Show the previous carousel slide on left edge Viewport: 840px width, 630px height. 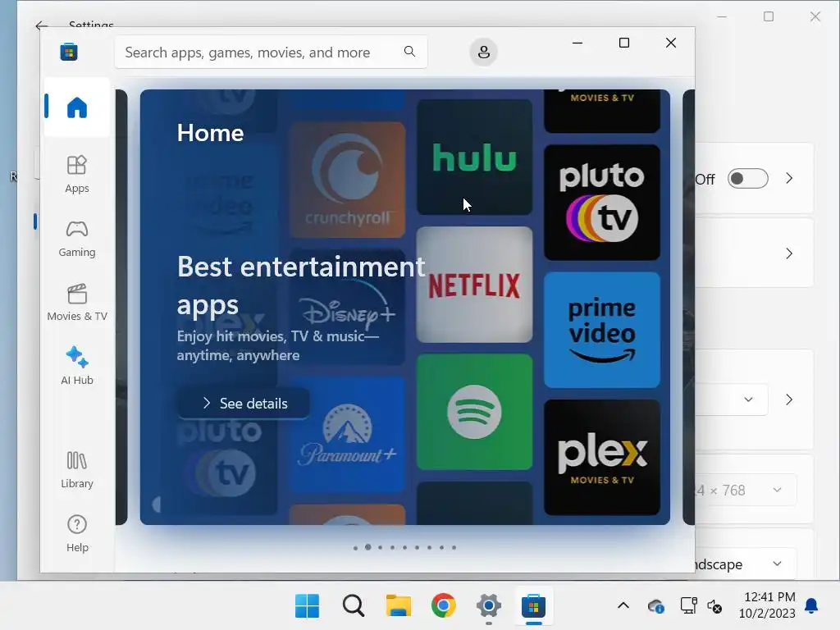(x=121, y=307)
